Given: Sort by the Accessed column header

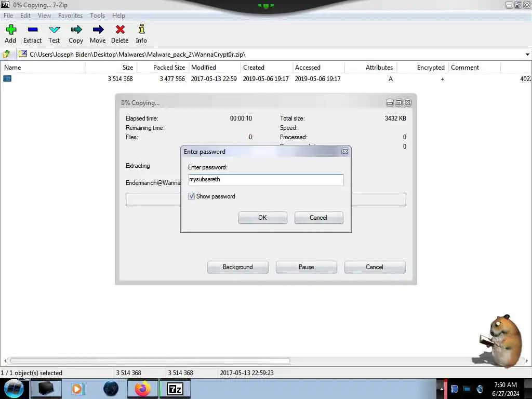Looking at the screenshot, I should coord(318,68).
